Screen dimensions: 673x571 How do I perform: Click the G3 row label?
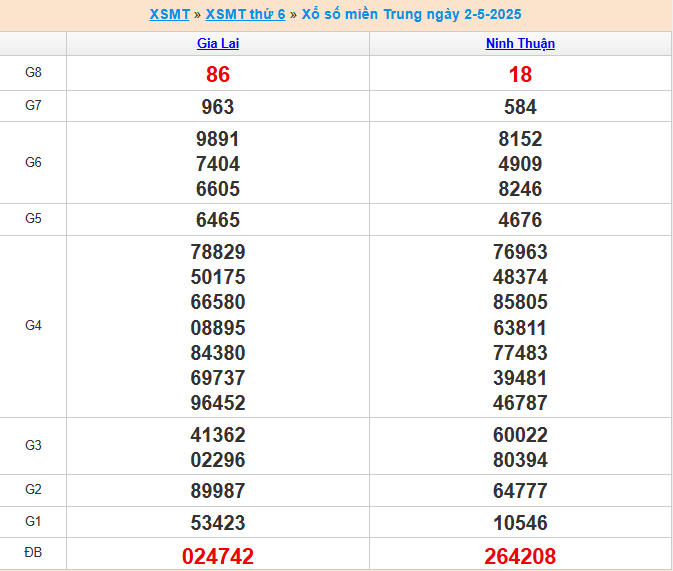click(33, 445)
